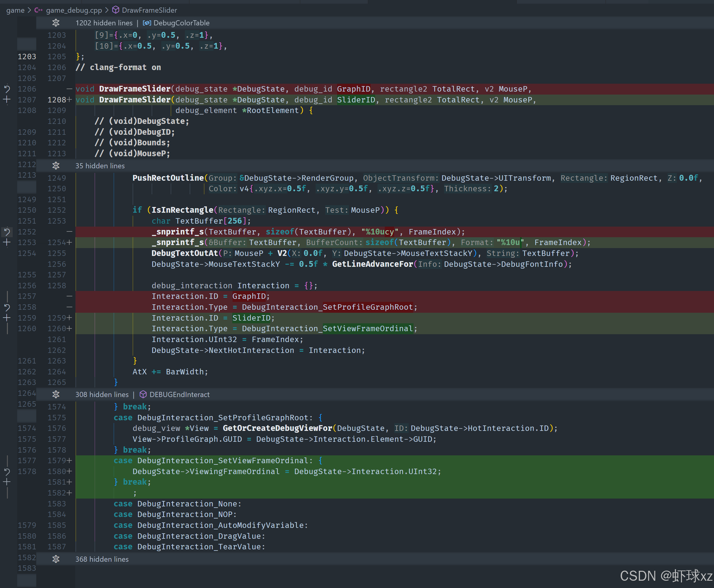Stage the Interaction.ID change at line 1259
This screenshot has width=714, height=588.
pos(7,318)
